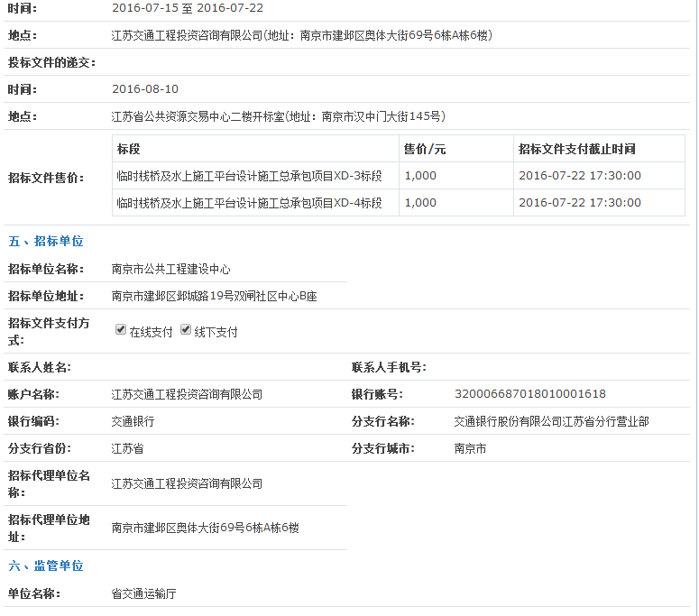Click the 分支行名称 label

click(x=383, y=421)
